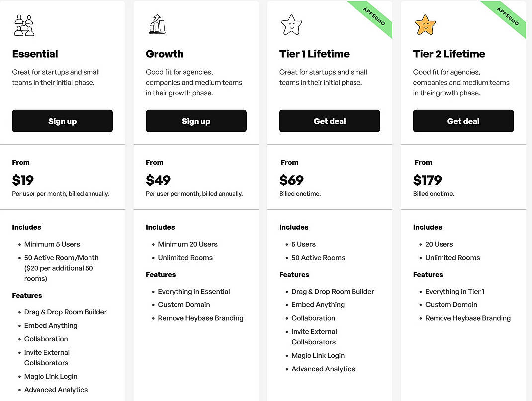
Task: Click Magic Link Login in Essential features
Action: tap(51, 376)
